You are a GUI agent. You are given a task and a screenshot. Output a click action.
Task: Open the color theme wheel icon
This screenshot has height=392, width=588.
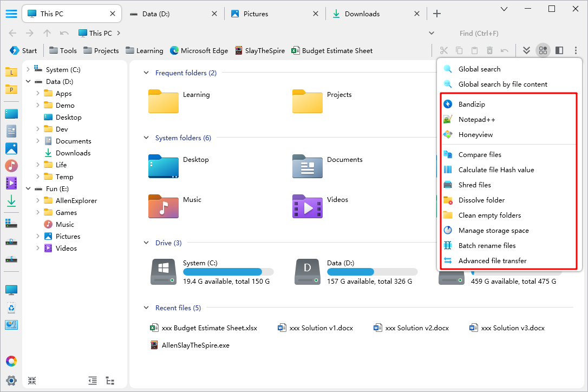coord(11,361)
